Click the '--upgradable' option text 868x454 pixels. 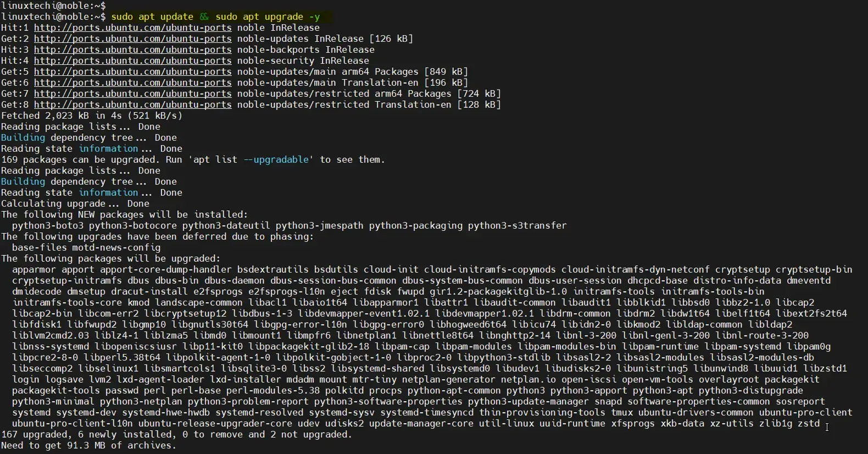278,159
